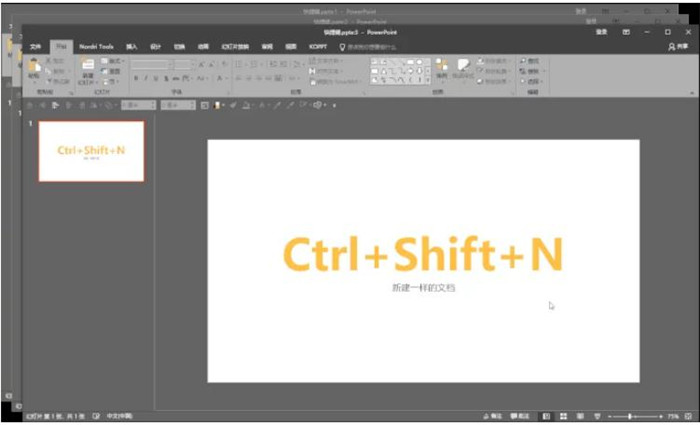Click the Numbering list icon
The height and width of the screenshot is (425, 700).
(x=254, y=65)
